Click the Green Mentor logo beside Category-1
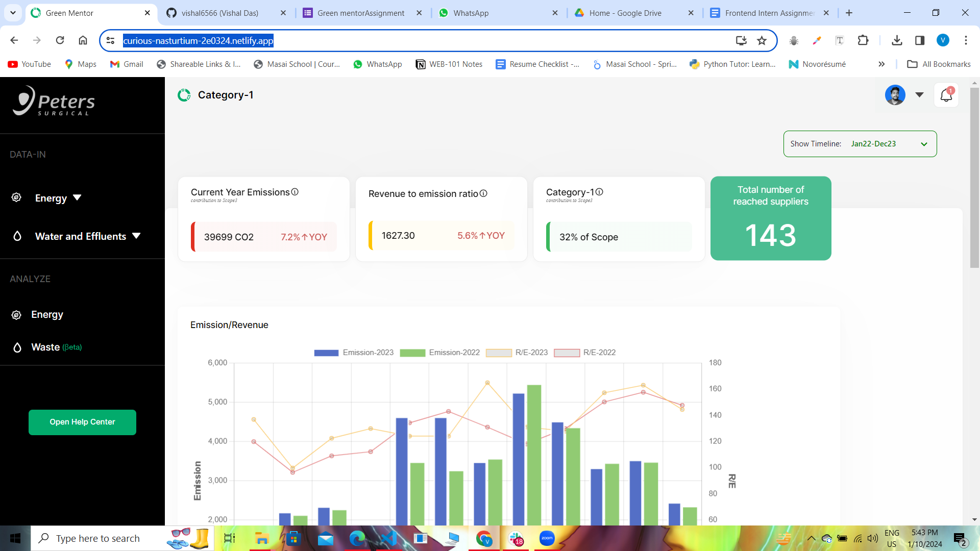The width and height of the screenshot is (980, 551). (x=184, y=95)
